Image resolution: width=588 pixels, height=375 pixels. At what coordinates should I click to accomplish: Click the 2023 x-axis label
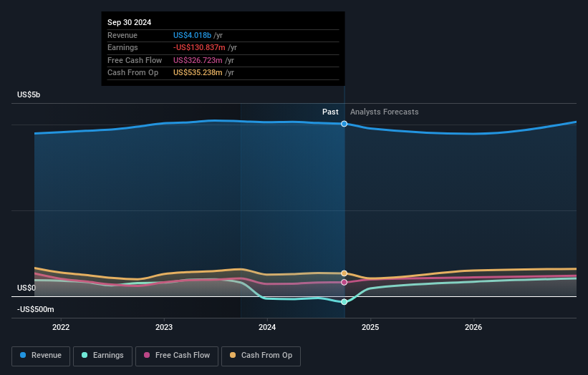point(164,327)
